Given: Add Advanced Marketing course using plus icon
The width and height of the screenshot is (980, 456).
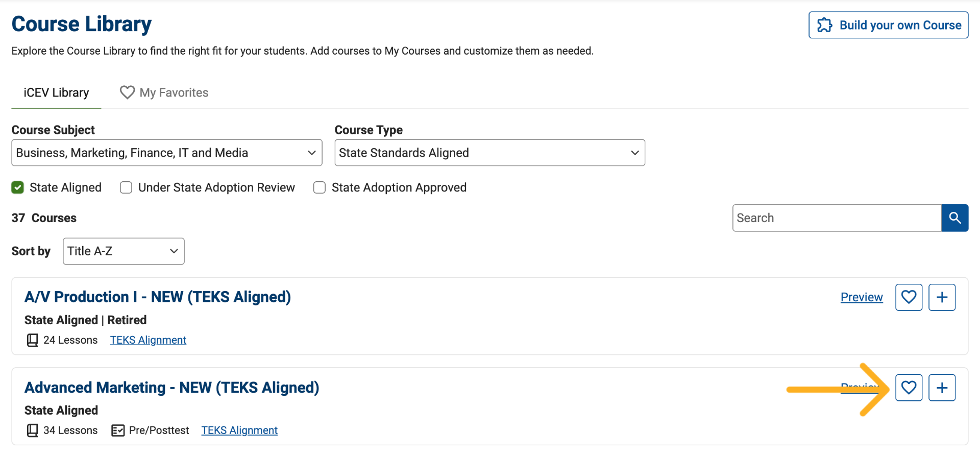Looking at the screenshot, I should click(x=942, y=388).
